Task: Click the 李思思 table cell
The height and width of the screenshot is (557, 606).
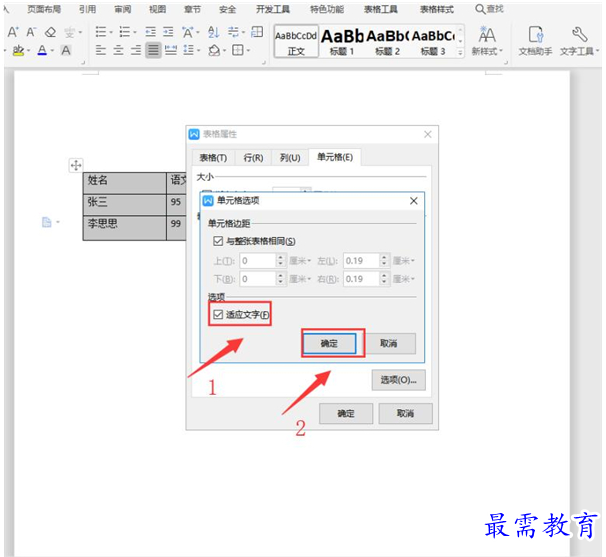Action: [x=124, y=228]
